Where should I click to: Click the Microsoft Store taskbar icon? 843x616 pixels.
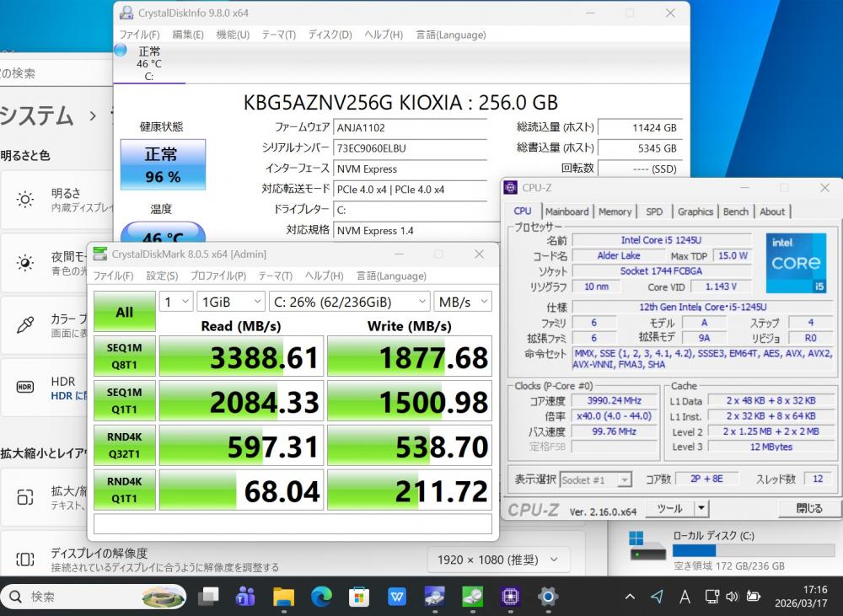[x=359, y=597]
